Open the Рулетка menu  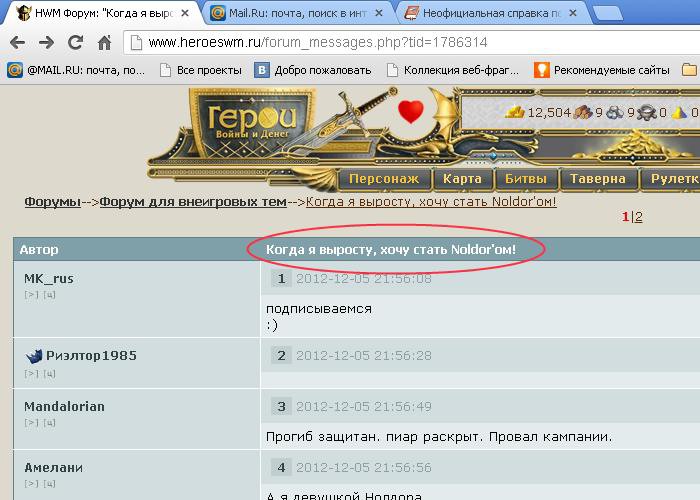point(672,179)
